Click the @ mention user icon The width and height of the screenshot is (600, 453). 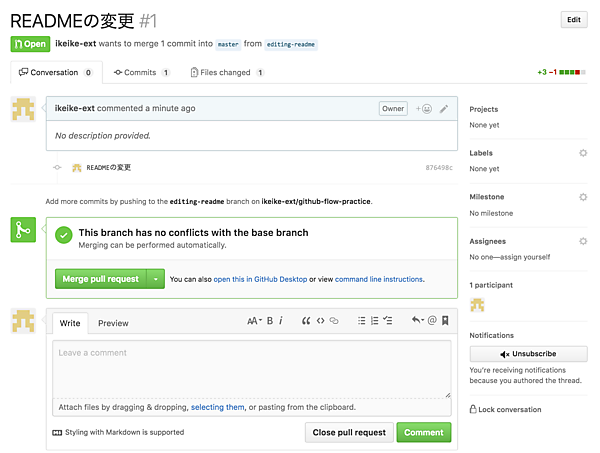click(432, 321)
